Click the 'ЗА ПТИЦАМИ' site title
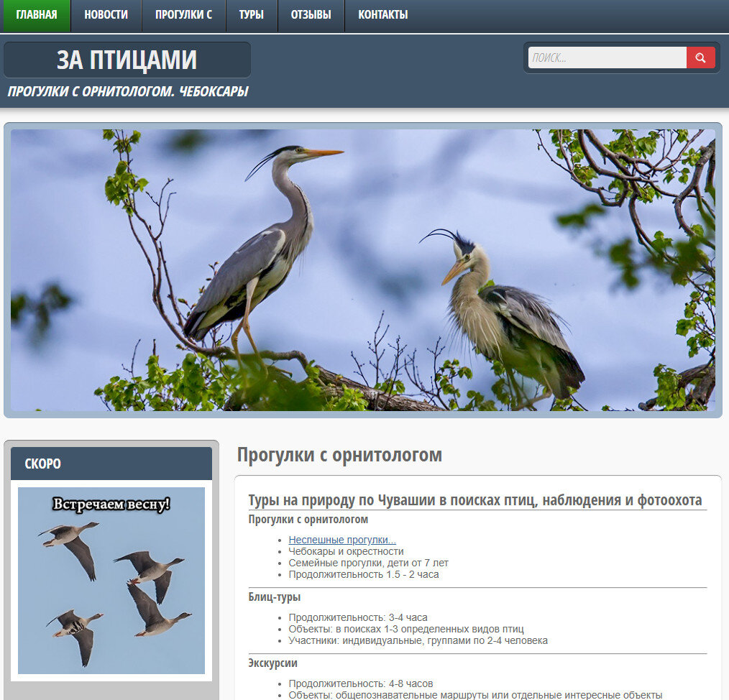 coord(127,60)
